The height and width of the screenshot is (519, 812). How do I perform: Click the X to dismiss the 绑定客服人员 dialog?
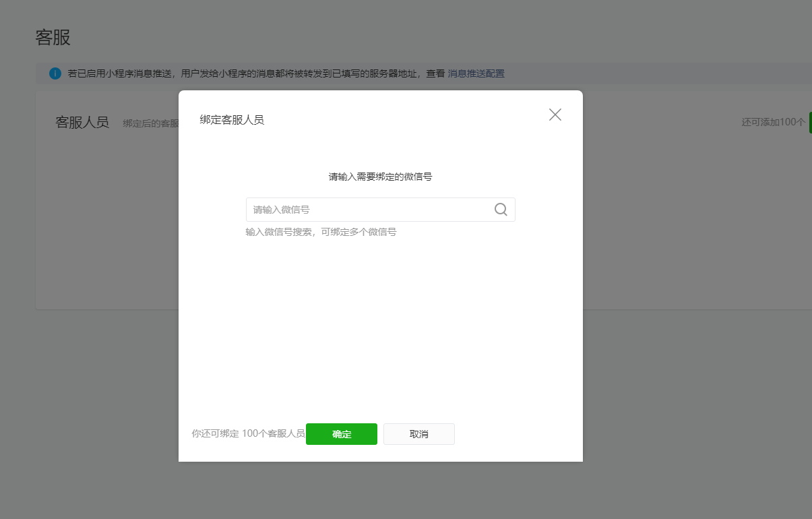tap(555, 115)
